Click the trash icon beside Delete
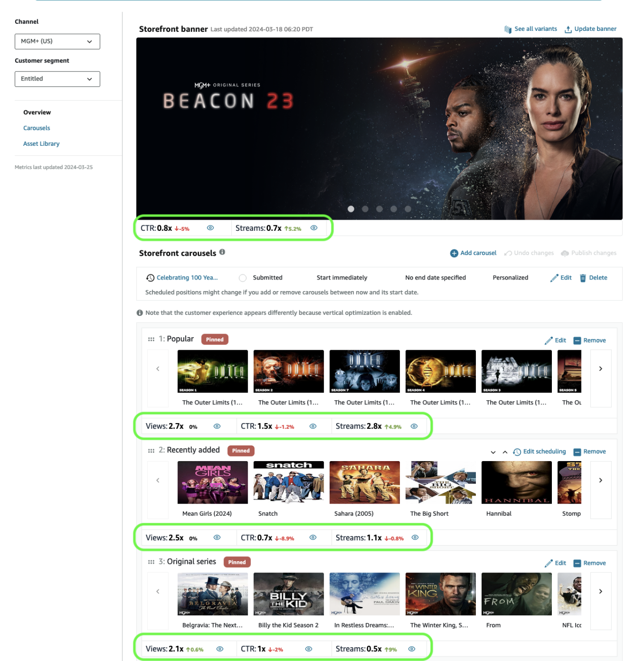Viewport: 644px width, 661px height. tap(583, 278)
